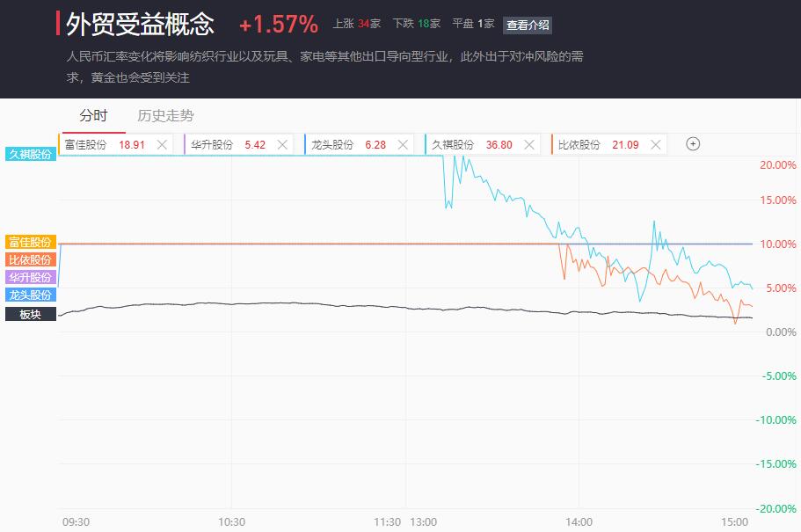Click the 14:00 marker on time axis
This screenshot has height=532, width=801.
click(579, 521)
